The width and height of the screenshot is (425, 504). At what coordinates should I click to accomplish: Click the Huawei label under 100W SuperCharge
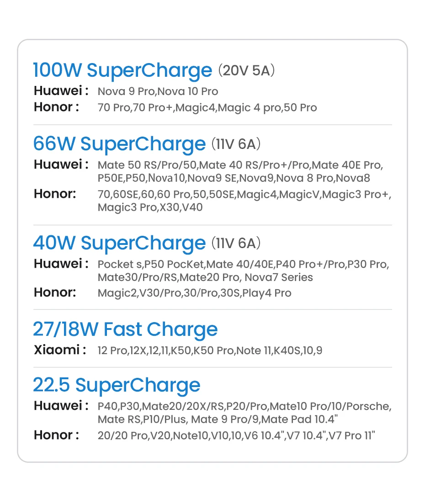coord(61,91)
